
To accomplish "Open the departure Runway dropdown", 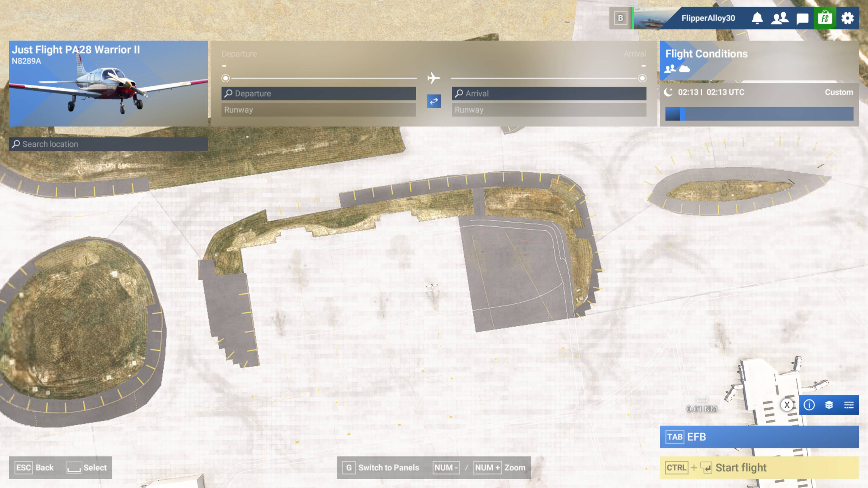I will coord(318,110).
